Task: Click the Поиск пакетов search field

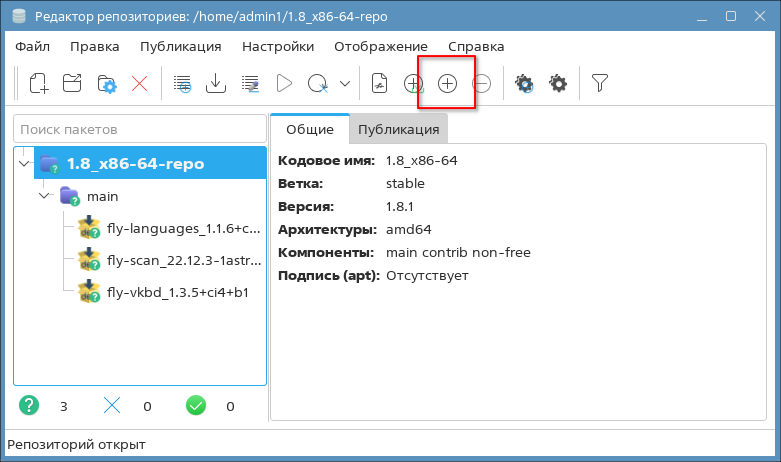Action: tap(140, 129)
